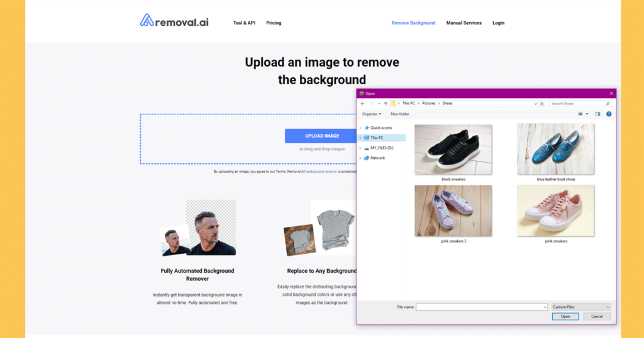
Task: Select the pink sneakers 2 image
Action: coord(453,211)
